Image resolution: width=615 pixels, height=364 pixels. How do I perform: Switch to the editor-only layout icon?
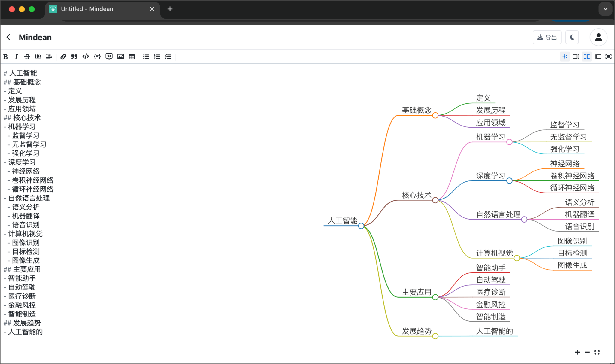[x=576, y=56]
